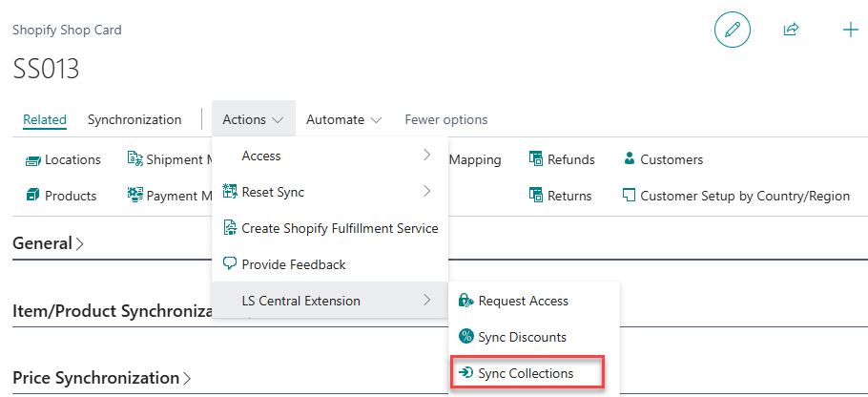Select LS Central Extension menu entry
This screenshot has width=868, height=397.
click(x=330, y=301)
